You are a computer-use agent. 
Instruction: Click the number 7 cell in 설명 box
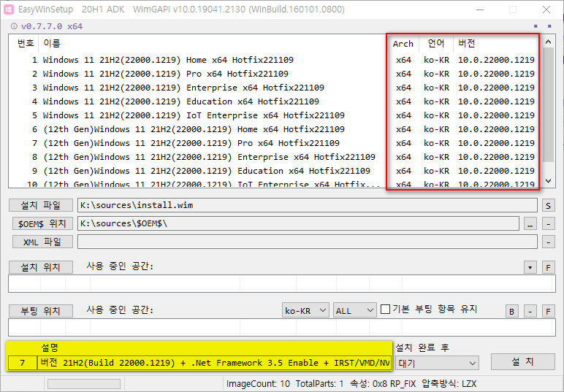pos(23,363)
